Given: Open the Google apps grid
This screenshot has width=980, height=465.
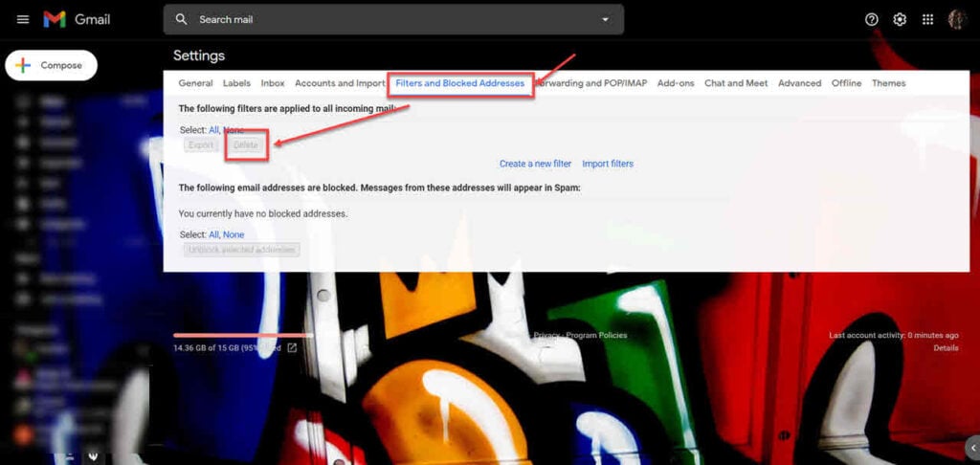Looking at the screenshot, I should 927,19.
